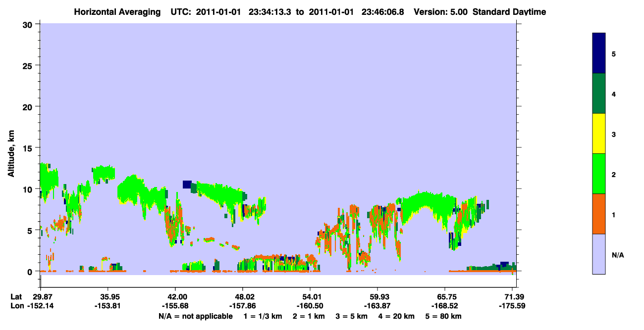This screenshot has width=644, height=330.
Task: Click the isolated dark blue square near 10 km
Action: (187, 185)
